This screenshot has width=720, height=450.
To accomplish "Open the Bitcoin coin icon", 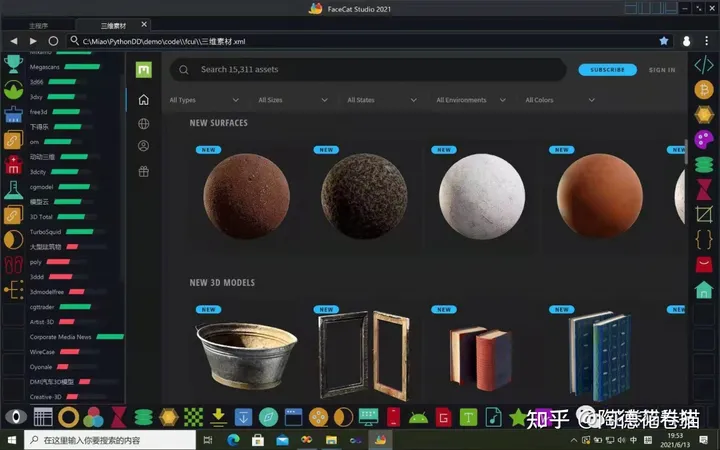I will pos(704,90).
